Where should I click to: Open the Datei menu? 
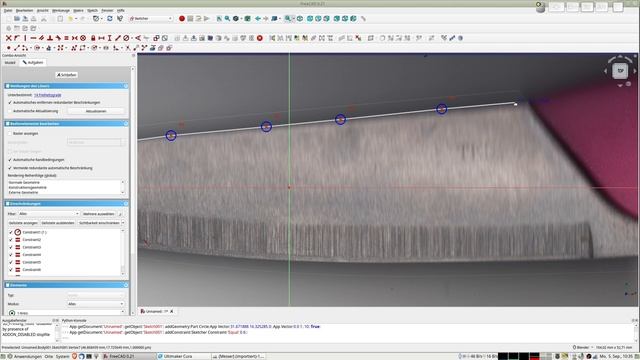[8, 10]
